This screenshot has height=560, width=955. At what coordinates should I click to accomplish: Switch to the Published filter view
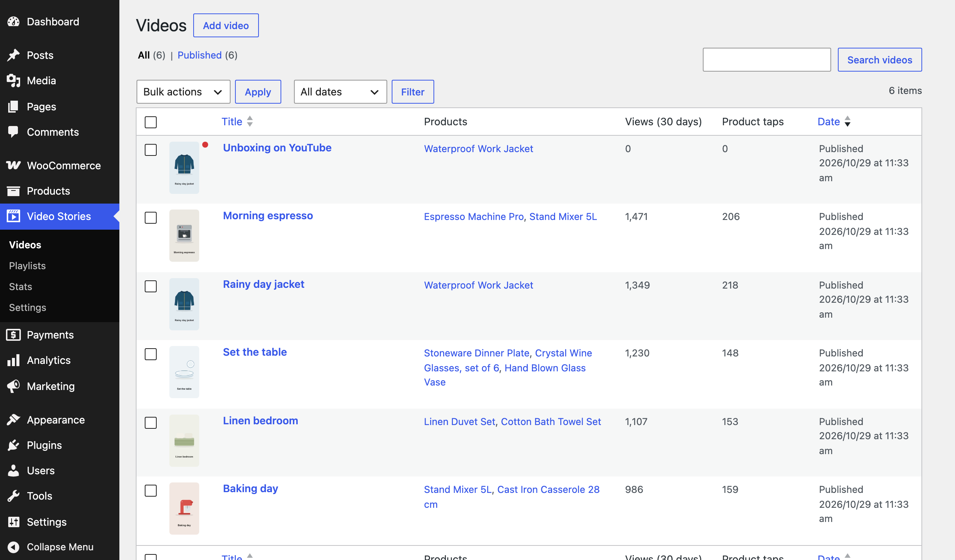[x=200, y=55]
